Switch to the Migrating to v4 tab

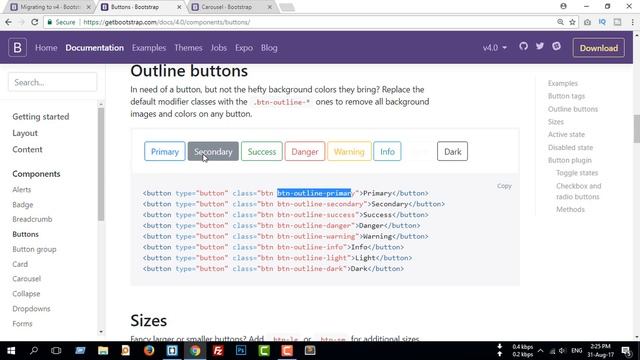[x=49, y=7]
